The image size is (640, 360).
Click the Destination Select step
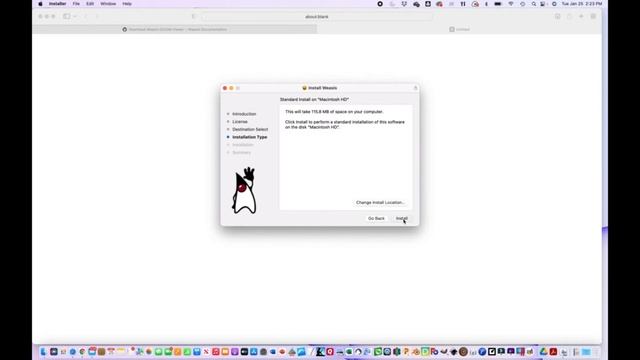(x=250, y=129)
